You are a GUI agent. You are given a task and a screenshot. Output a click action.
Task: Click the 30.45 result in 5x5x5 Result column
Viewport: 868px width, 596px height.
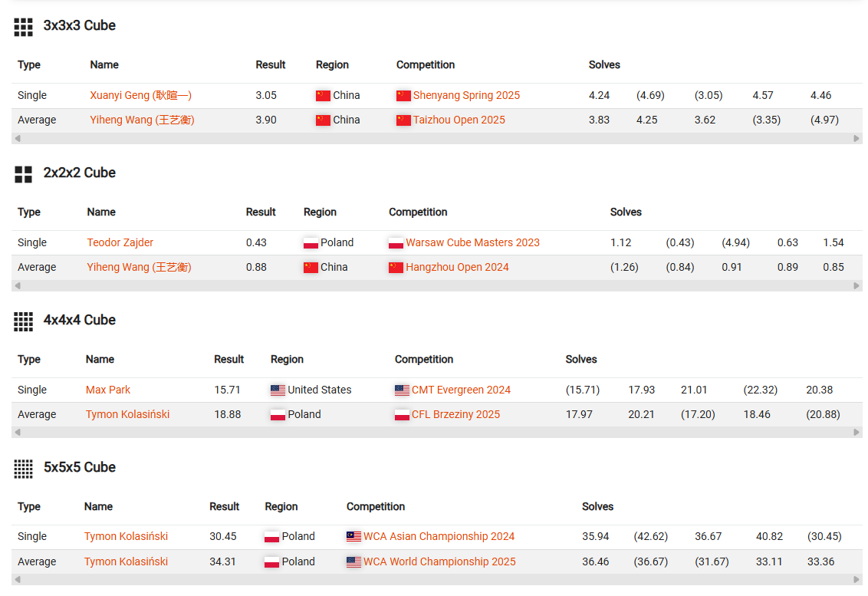click(222, 536)
